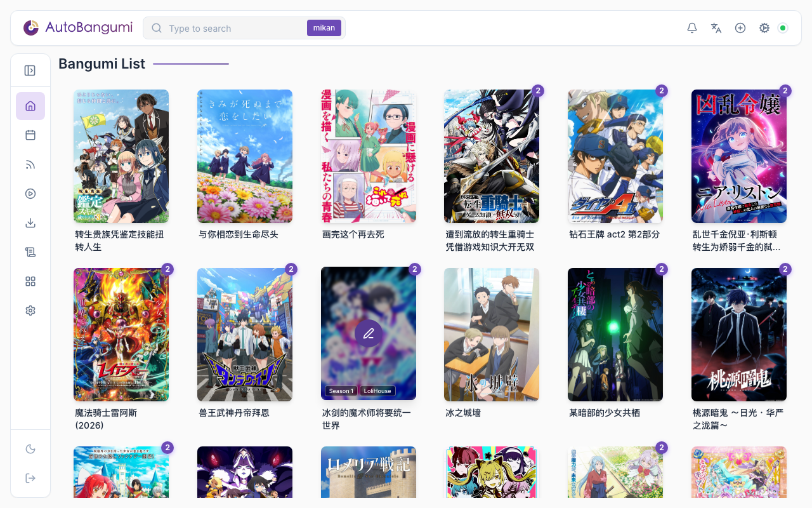The height and width of the screenshot is (508, 812).
Task: Collapse the sidebar panel icon
Action: click(x=30, y=70)
